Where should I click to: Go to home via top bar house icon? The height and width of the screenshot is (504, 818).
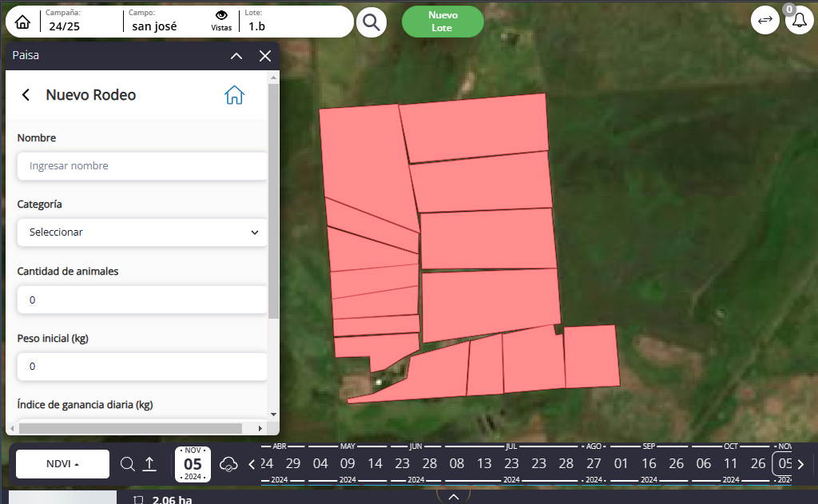pyautogui.click(x=22, y=22)
